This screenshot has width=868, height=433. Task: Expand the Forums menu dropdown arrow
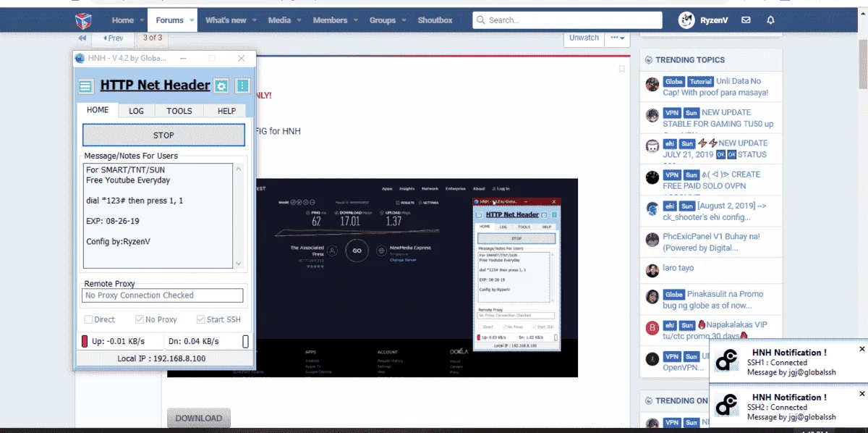(191, 21)
